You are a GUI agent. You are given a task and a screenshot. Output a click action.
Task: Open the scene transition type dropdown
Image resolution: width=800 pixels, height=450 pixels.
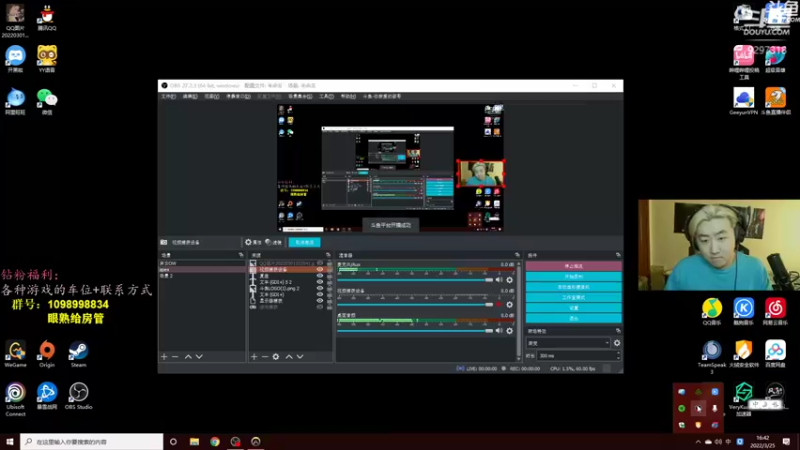[x=568, y=343]
